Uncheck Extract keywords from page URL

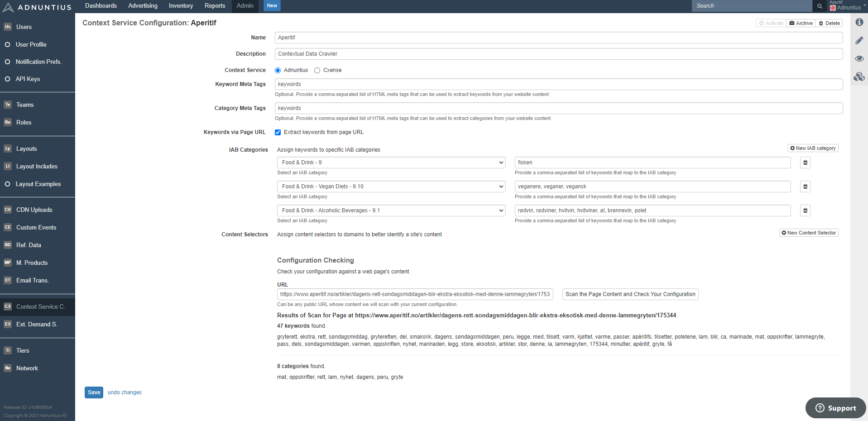[278, 133]
